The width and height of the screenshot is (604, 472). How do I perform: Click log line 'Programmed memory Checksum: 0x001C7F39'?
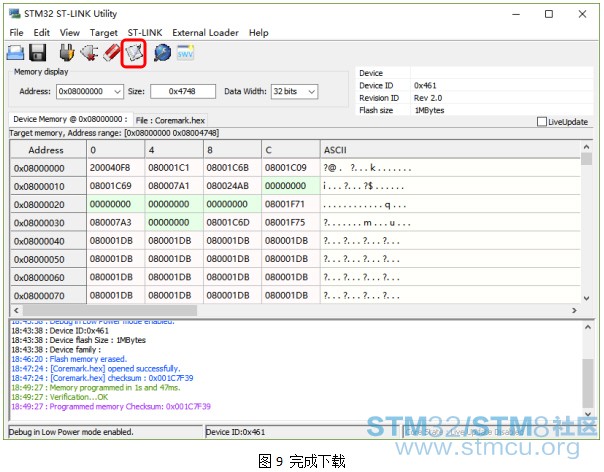tap(111, 406)
